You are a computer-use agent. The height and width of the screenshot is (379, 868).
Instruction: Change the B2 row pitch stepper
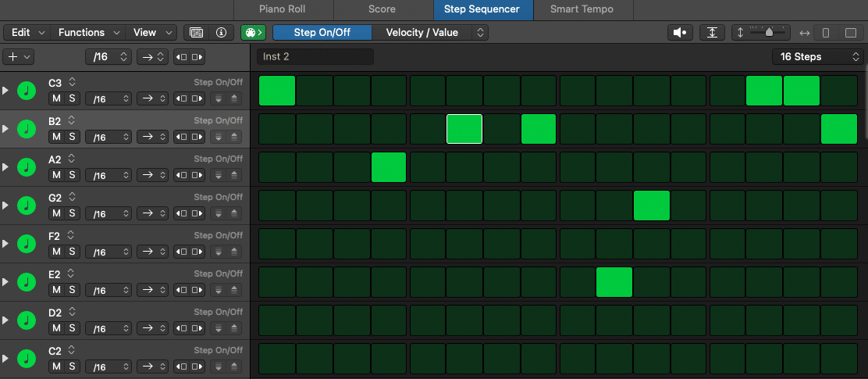(71, 121)
